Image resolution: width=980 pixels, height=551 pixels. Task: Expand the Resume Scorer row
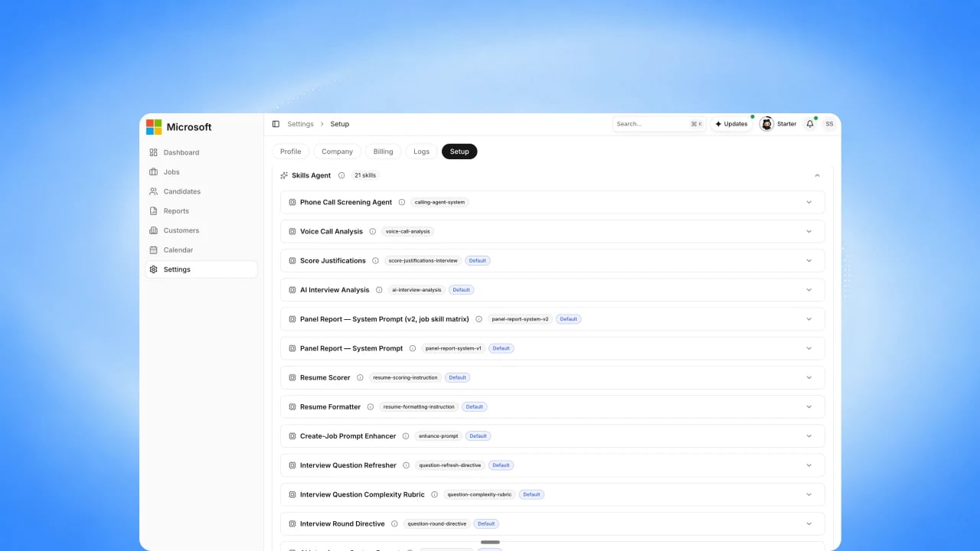tap(809, 378)
